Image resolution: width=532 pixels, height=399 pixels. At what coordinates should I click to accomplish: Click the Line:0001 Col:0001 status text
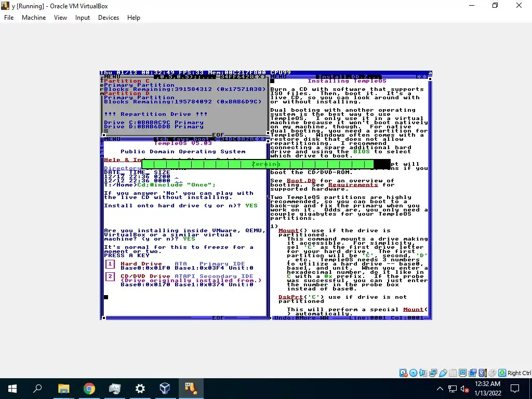[x=387, y=318]
